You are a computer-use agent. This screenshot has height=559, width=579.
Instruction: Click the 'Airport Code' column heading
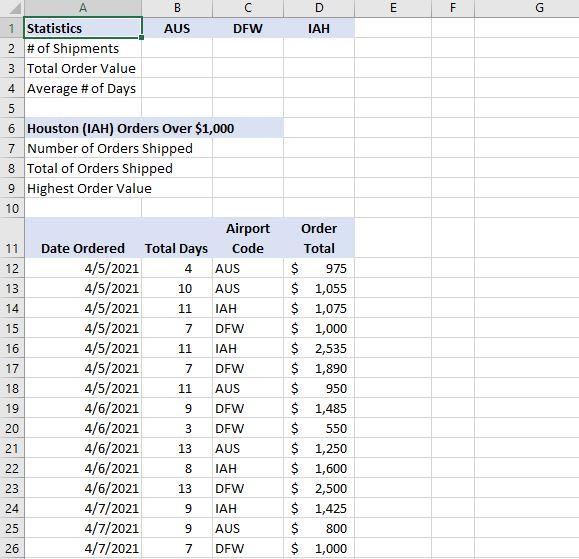coord(248,238)
